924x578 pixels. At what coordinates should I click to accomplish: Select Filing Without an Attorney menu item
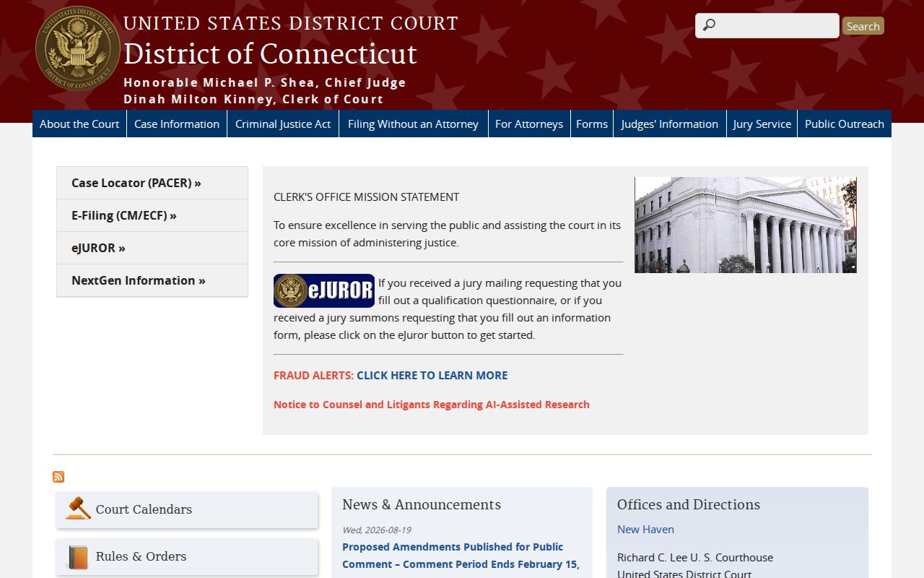point(413,124)
